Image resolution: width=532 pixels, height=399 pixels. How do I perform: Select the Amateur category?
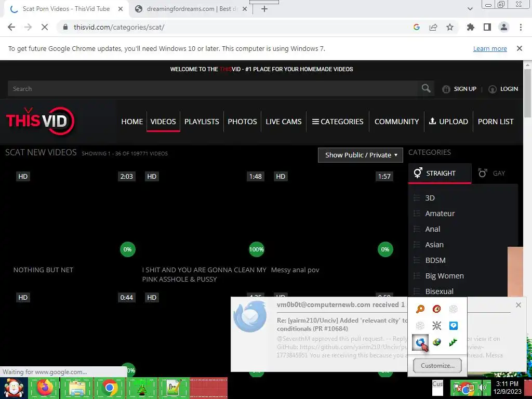[x=440, y=214]
